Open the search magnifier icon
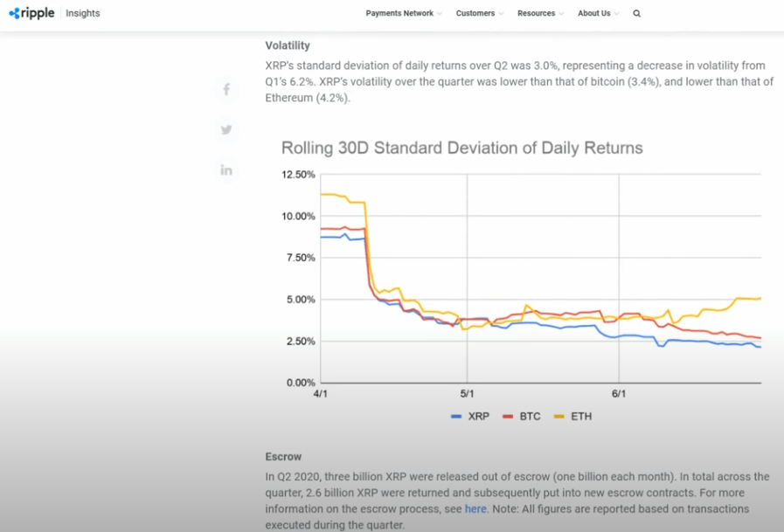Screen dimensions: 784x532 point(636,13)
